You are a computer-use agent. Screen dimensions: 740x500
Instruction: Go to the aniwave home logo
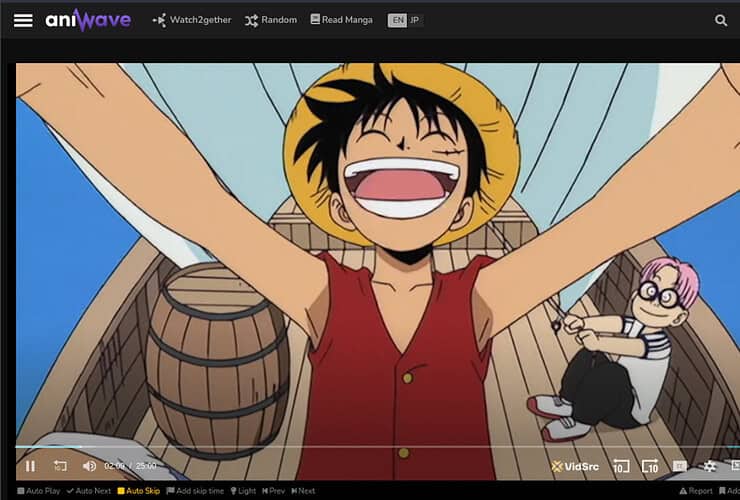88,20
